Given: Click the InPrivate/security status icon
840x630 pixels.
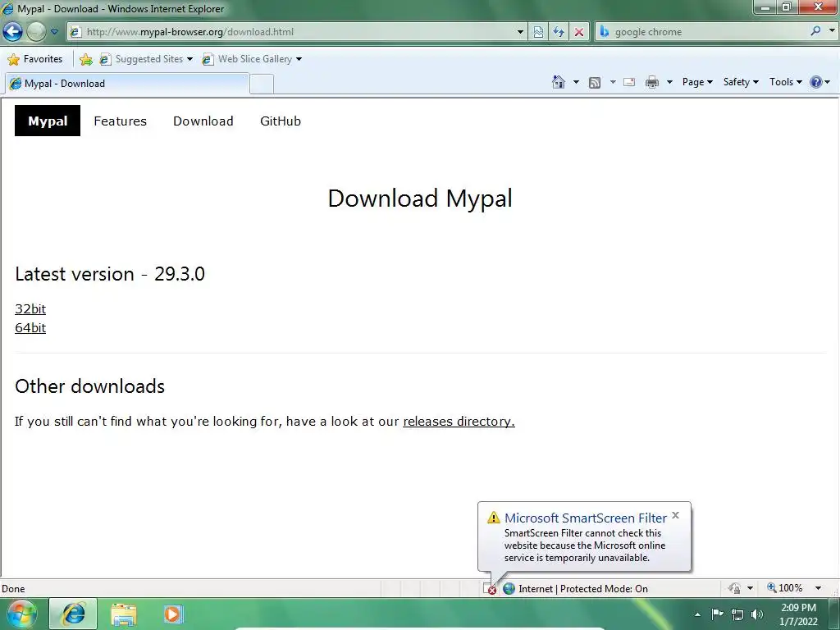Looking at the screenshot, I should tap(734, 588).
